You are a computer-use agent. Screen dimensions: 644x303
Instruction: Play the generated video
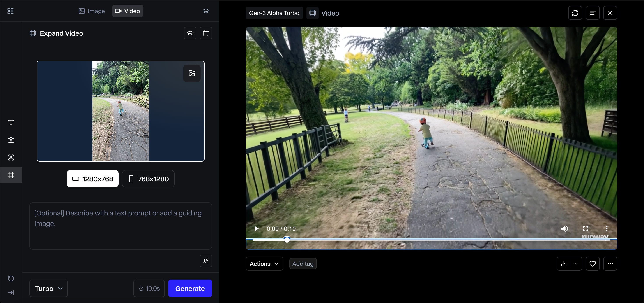256,229
